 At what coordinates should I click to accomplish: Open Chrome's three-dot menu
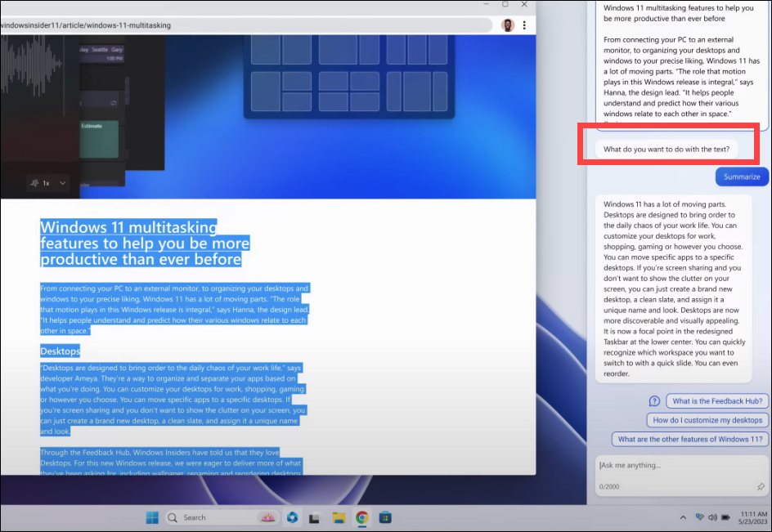[x=524, y=25]
